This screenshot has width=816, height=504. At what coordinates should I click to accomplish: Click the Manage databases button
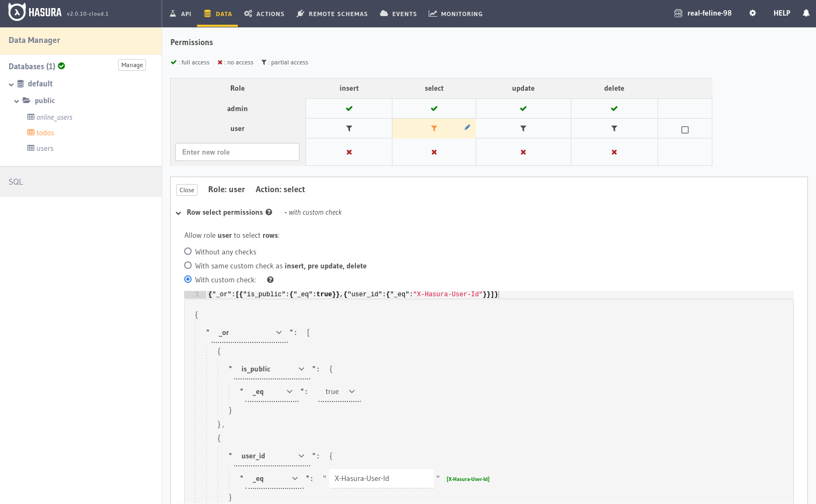[132, 65]
